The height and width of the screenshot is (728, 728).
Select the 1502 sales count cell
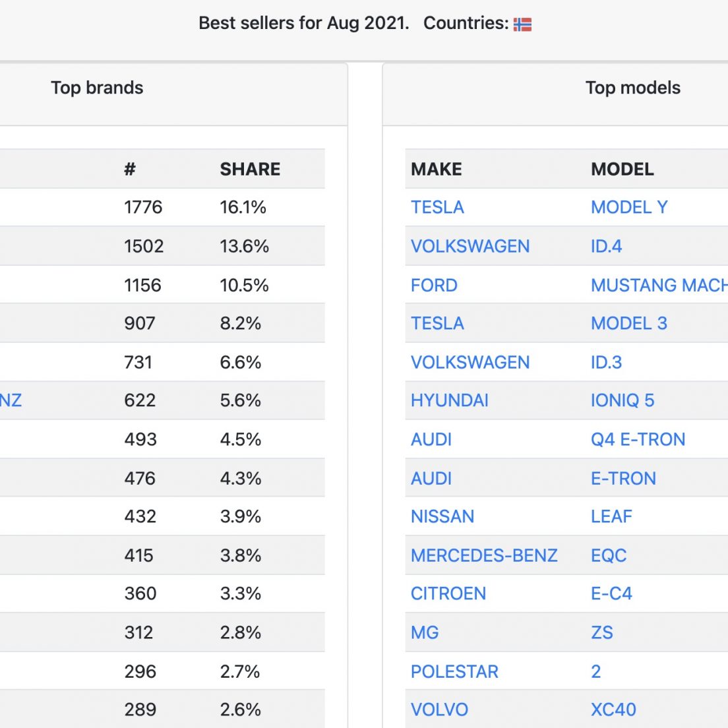pos(144,246)
